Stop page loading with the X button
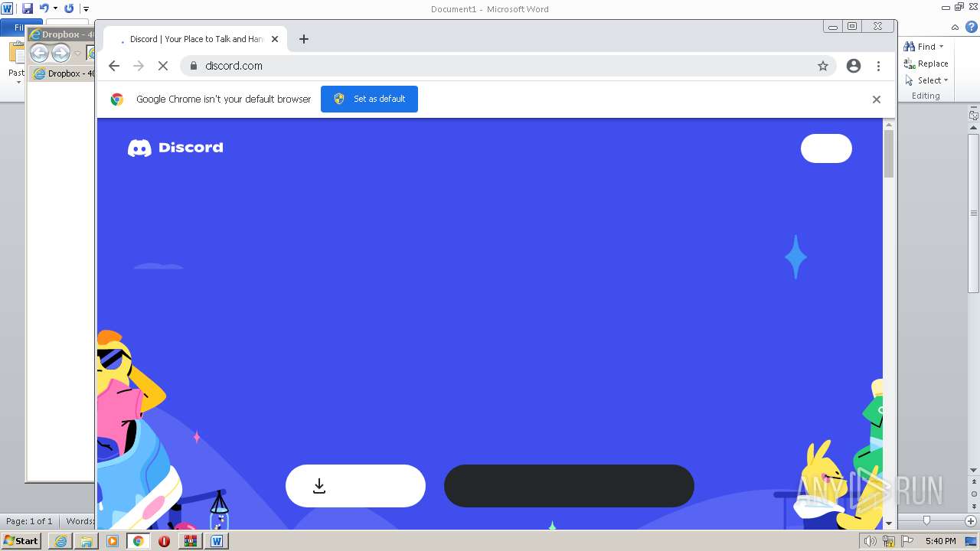980x551 pixels. (163, 66)
